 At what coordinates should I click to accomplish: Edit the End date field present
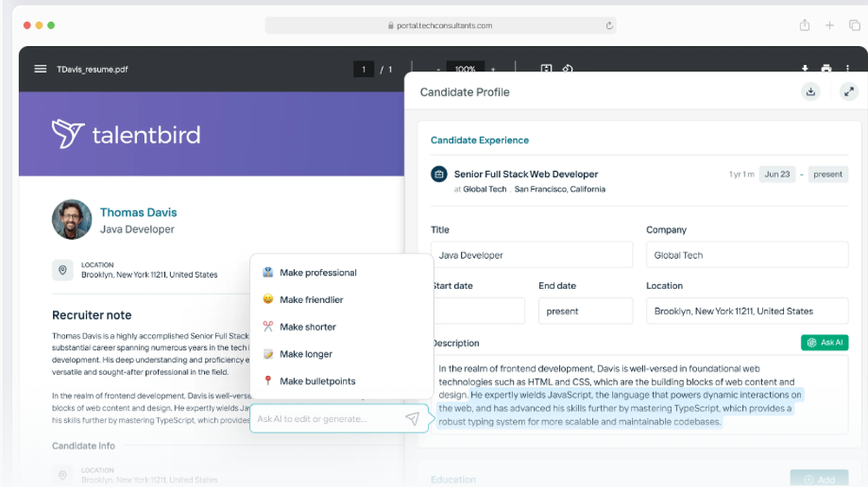point(585,311)
